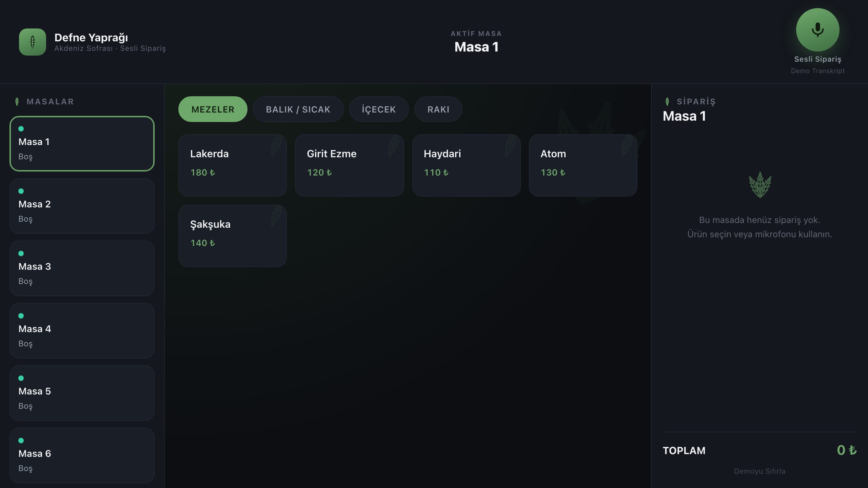Select Masa 5 in the tables list
Viewport: 868px width, 488px height.
[82, 393]
